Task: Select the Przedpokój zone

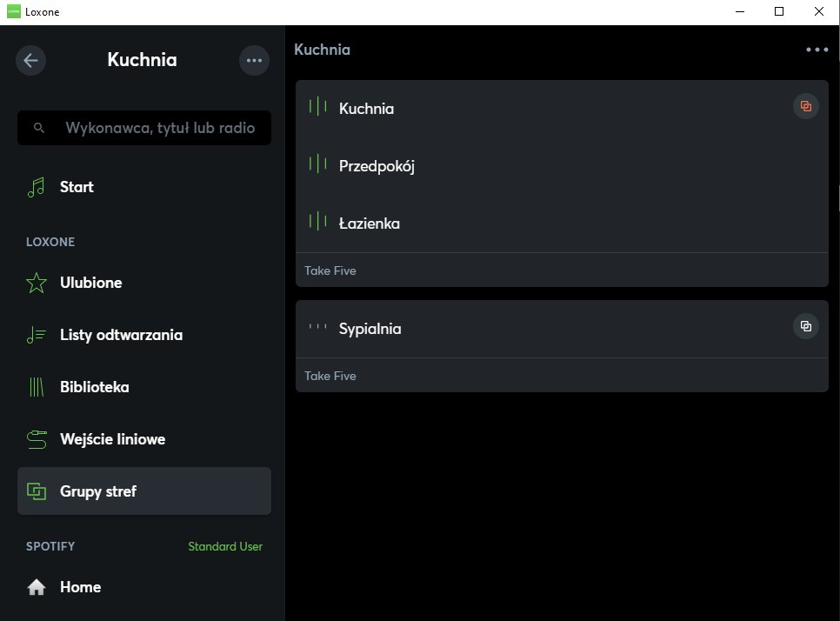Action: coord(377,166)
